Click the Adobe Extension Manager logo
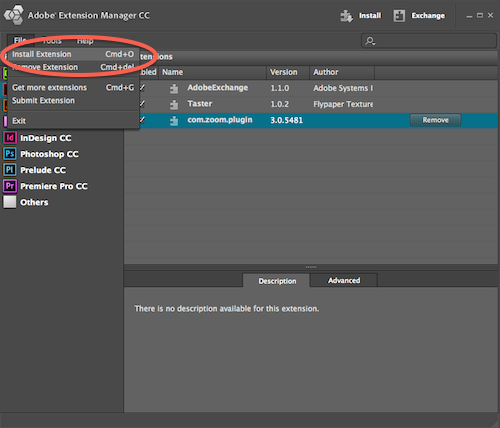The height and width of the screenshot is (428, 500). coord(13,15)
